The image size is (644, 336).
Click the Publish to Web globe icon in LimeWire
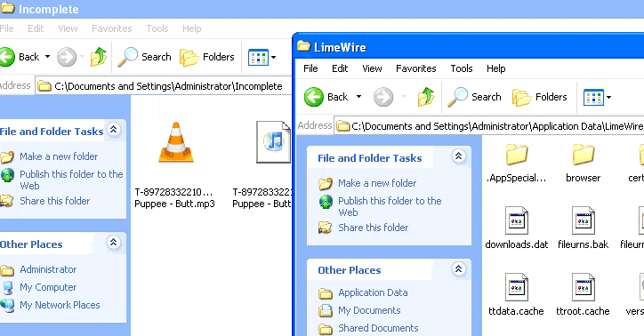tap(326, 202)
